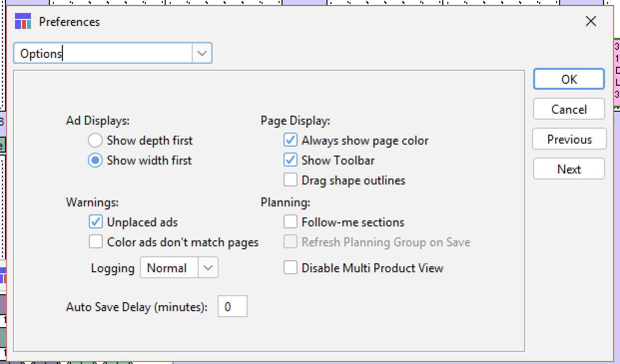620x364 pixels.
Task: Enable Disable Multi Product View checkbox
Action: (291, 268)
